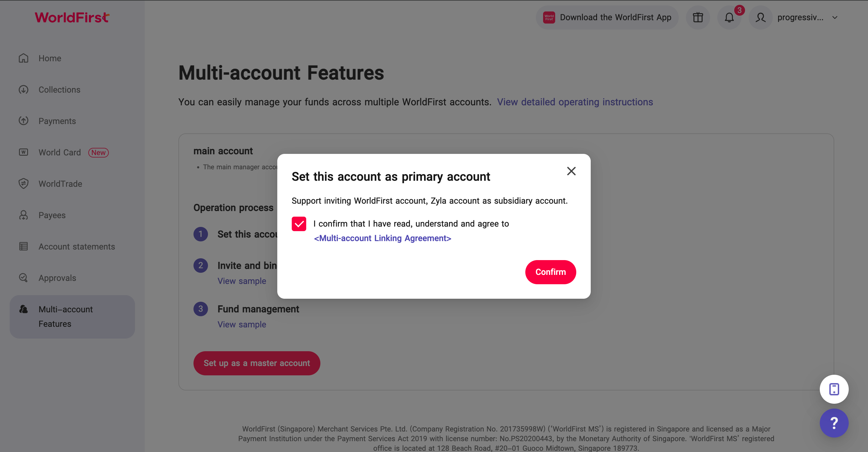This screenshot has height=452, width=868.
Task: Open View sample under Fund management
Action: click(242, 324)
